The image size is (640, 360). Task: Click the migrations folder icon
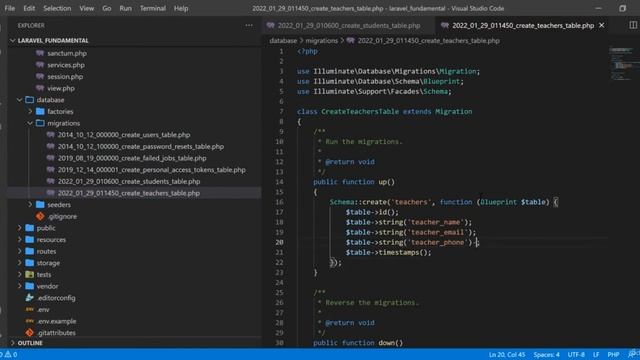40,123
